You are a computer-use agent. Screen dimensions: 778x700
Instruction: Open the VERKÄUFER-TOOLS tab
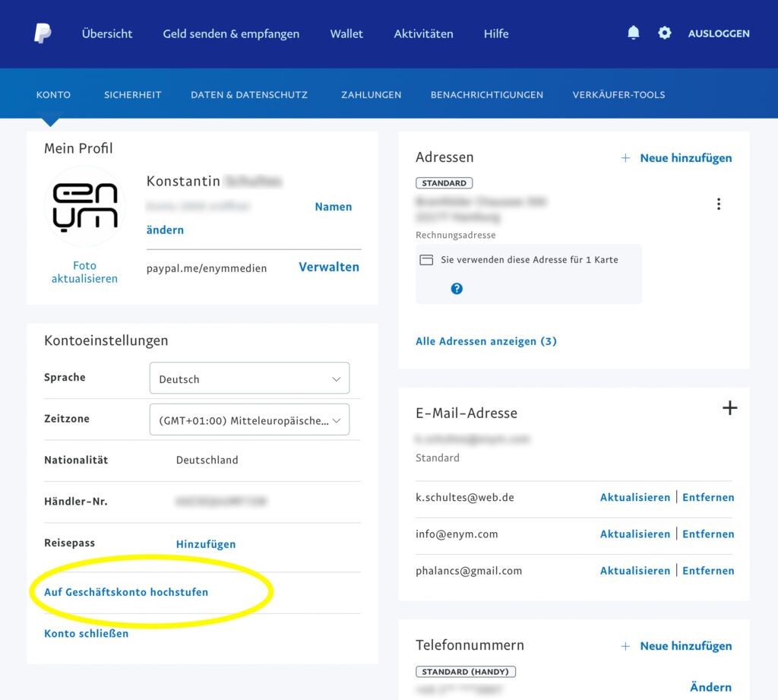618,95
